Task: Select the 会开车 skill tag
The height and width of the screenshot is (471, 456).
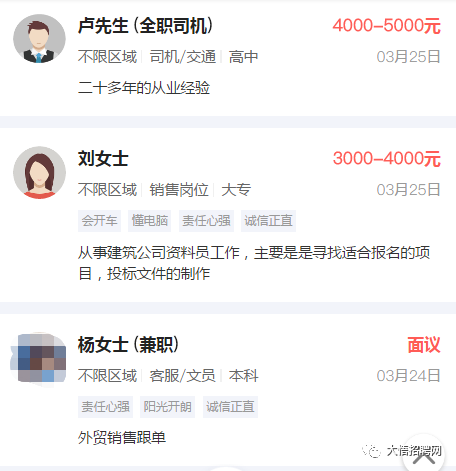Action: point(99,221)
